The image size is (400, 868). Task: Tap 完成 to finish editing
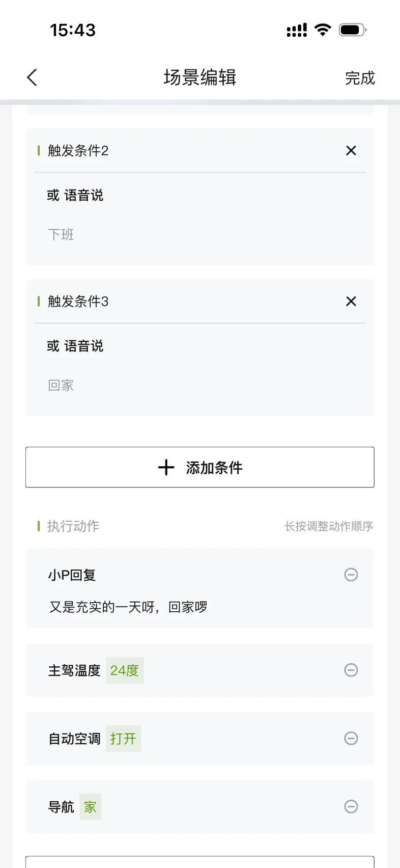pyautogui.click(x=360, y=78)
